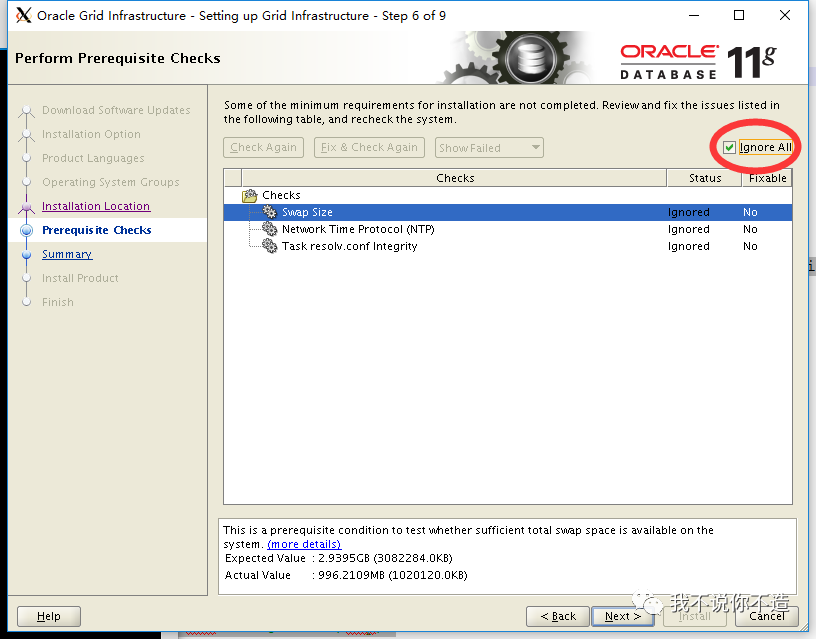This screenshot has width=816, height=639.
Task: Uncheck the Ignore All checkbox
Action: coord(729,148)
